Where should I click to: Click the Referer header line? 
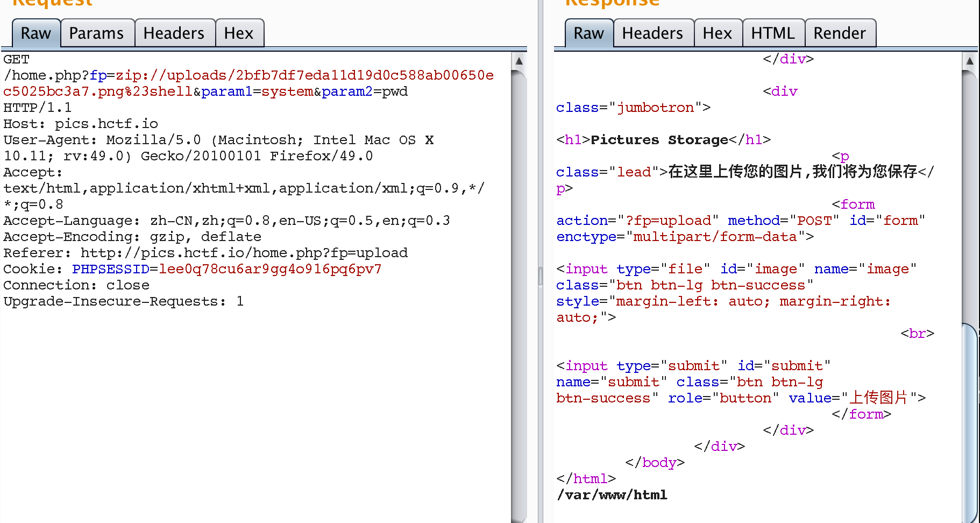pyautogui.click(x=205, y=253)
